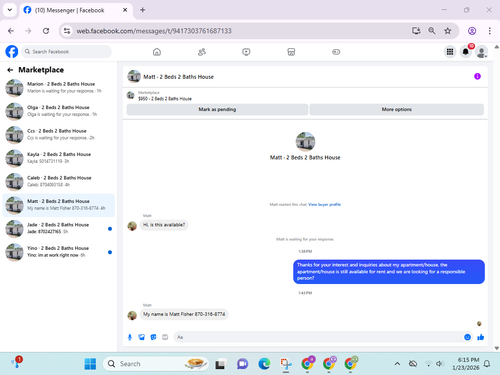Viewport: 500px width, 375px height.
Task: Click the back arrow beside Marketplace
Action: 10,70
